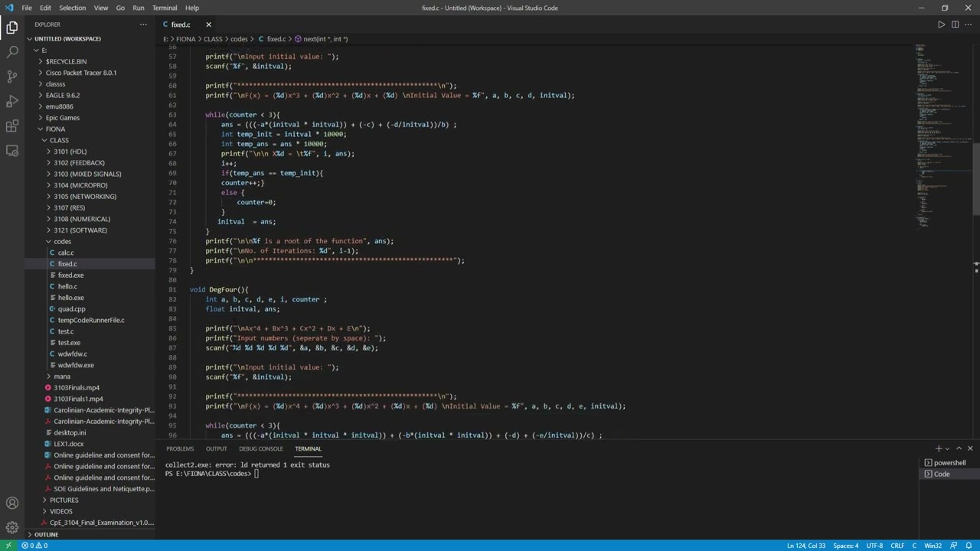This screenshot has width=980, height=551.
Task: Click the errors and warnings status indicator
Action: pyautogui.click(x=34, y=546)
